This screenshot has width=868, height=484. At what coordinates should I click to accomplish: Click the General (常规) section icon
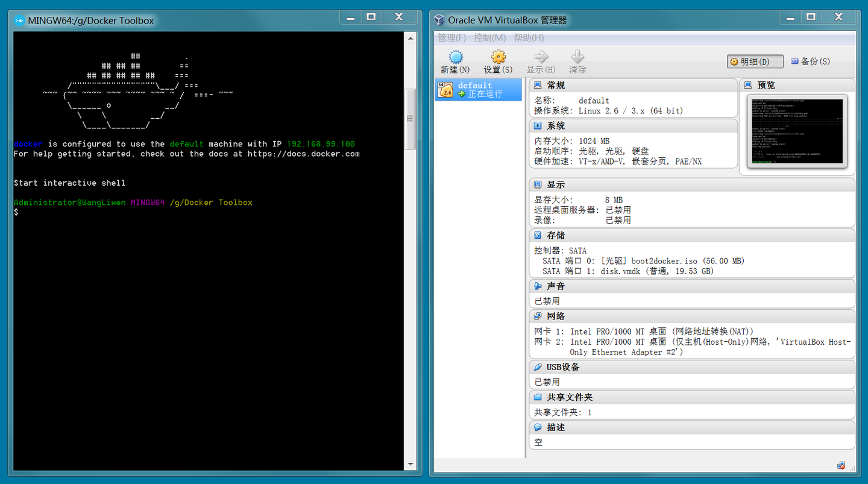538,86
